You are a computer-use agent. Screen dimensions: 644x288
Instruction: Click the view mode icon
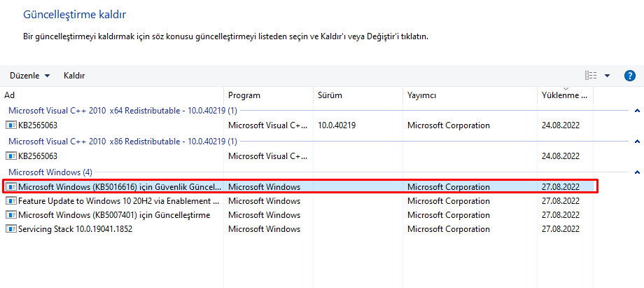[591, 76]
